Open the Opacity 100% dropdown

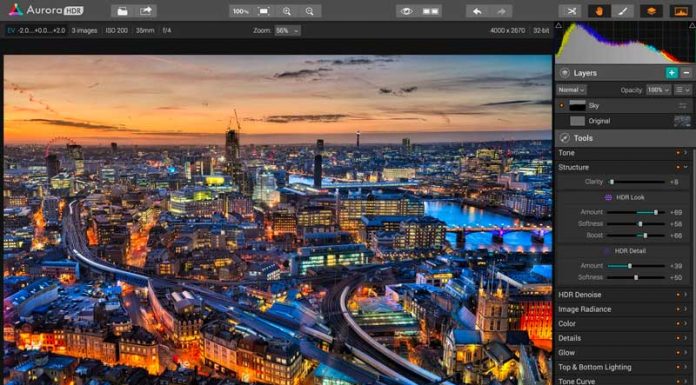[658, 90]
